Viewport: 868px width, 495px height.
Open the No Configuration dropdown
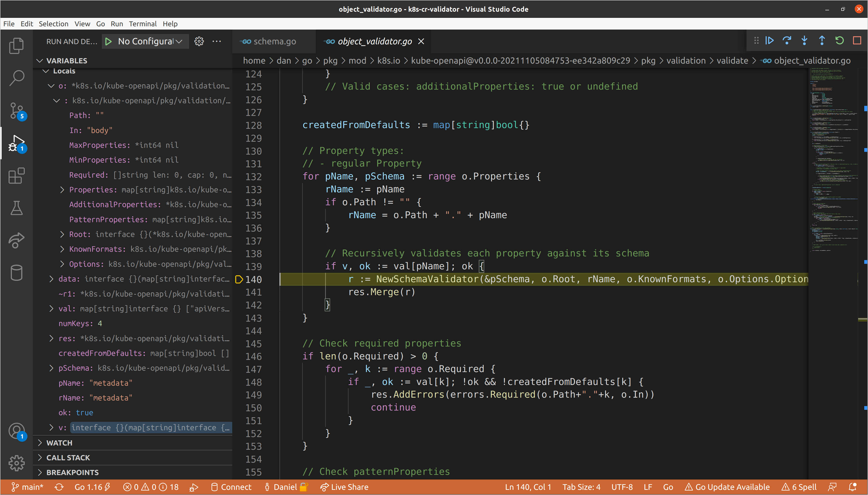pyautogui.click(x=150, y=42)
